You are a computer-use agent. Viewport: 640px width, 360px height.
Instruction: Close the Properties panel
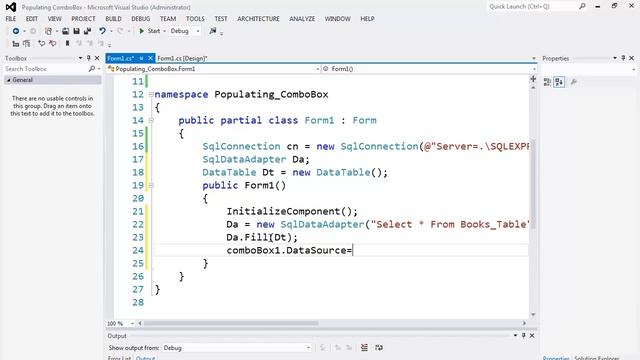(x=631, y=58)
